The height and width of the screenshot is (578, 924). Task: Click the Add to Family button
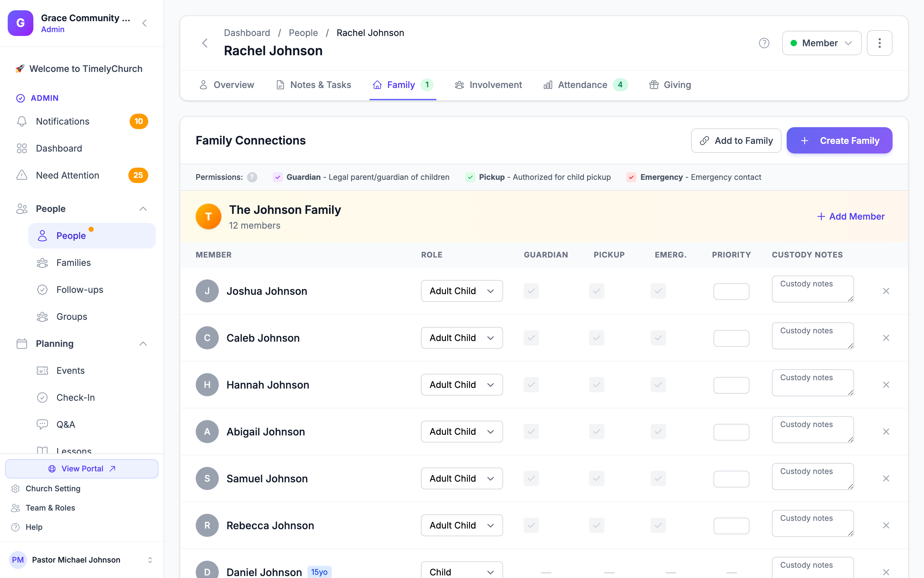point(736,141)
